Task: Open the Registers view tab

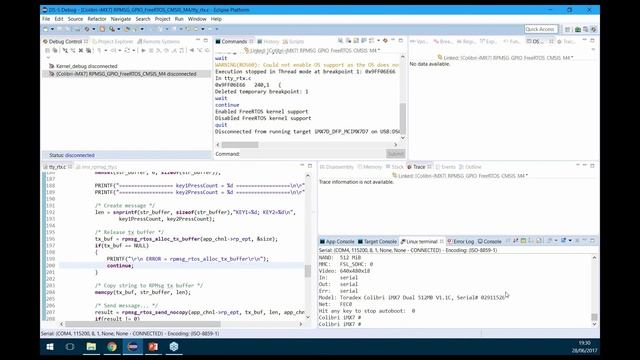Action: [466, 42]
